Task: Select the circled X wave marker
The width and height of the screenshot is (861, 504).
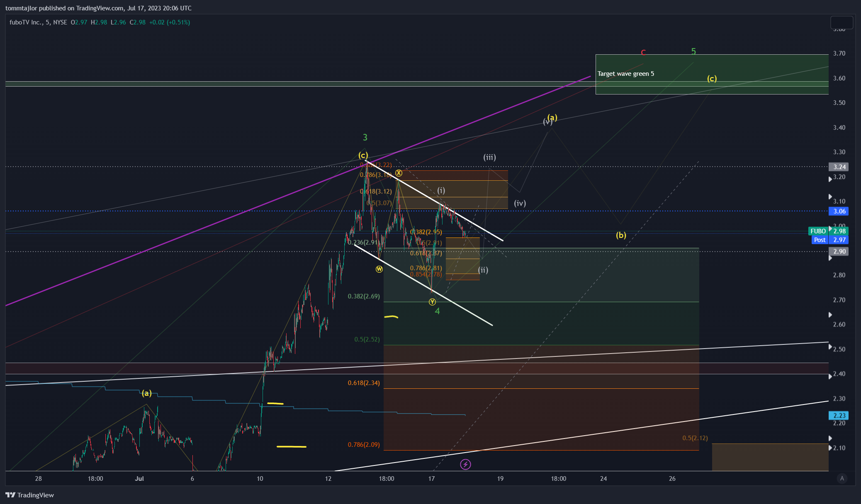Action: [x=399, y=173]
